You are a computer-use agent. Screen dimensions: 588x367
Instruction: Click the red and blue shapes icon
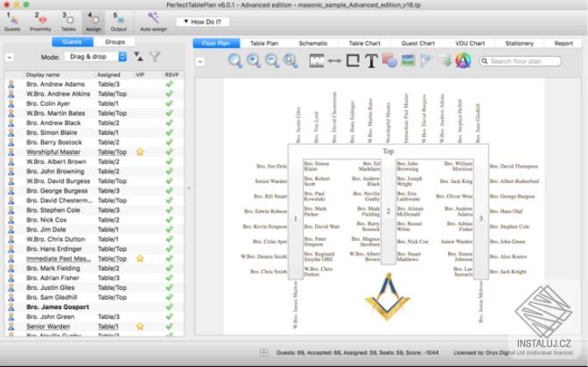[389, 60]
